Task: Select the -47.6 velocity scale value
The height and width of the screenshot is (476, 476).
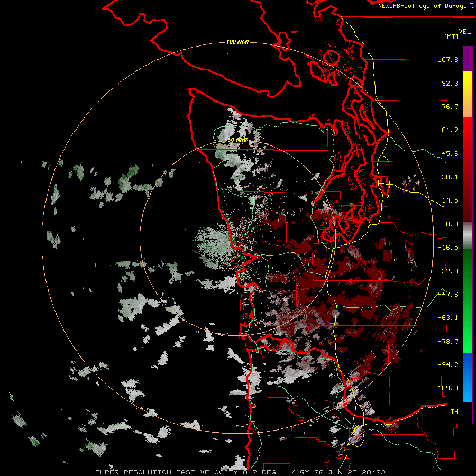Action: (x=448, y=295)
